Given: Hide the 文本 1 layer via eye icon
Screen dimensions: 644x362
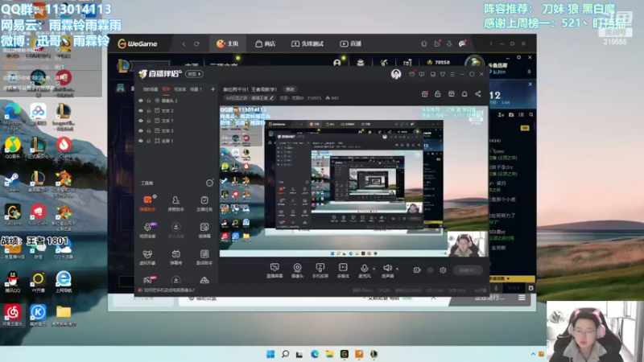Looking at the screenshot, I should (x=141, y=121).
